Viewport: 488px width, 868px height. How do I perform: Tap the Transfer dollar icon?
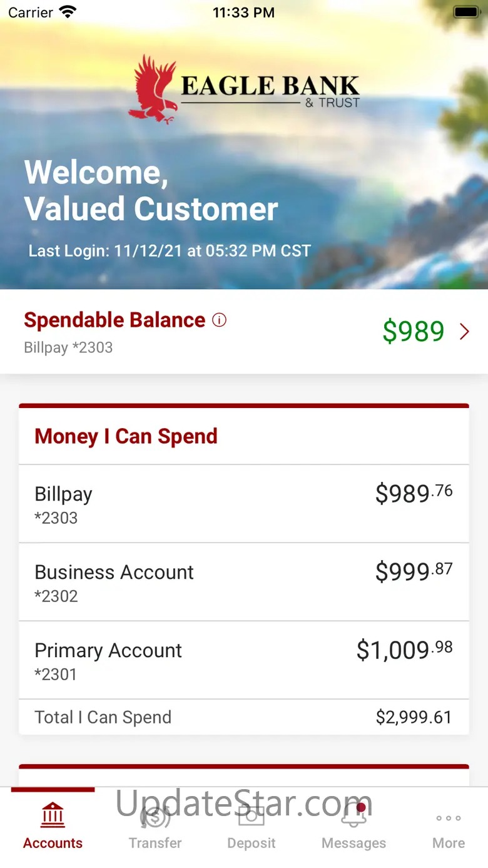[x=155, y=815]
